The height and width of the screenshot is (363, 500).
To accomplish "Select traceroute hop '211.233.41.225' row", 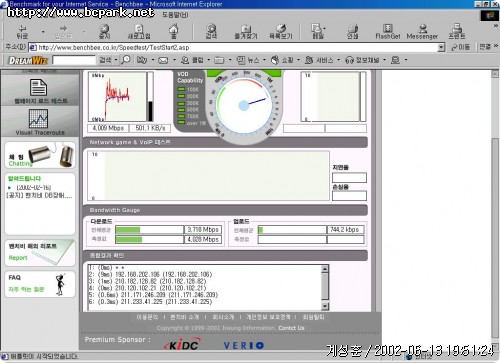I will 150,302.
